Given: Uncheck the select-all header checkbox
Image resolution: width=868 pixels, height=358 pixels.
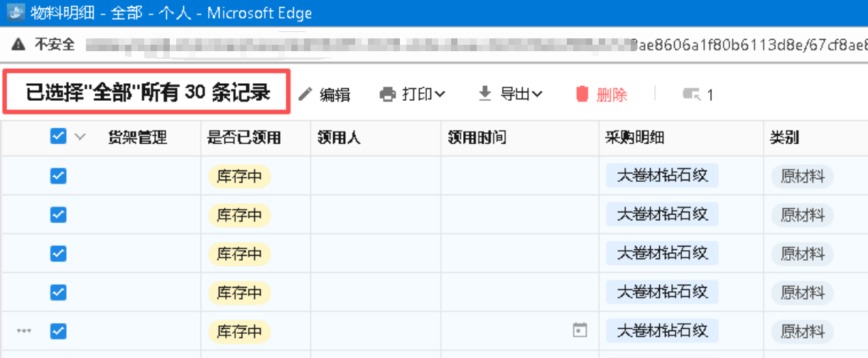Looking at the screenshot, I should point(58,137).
